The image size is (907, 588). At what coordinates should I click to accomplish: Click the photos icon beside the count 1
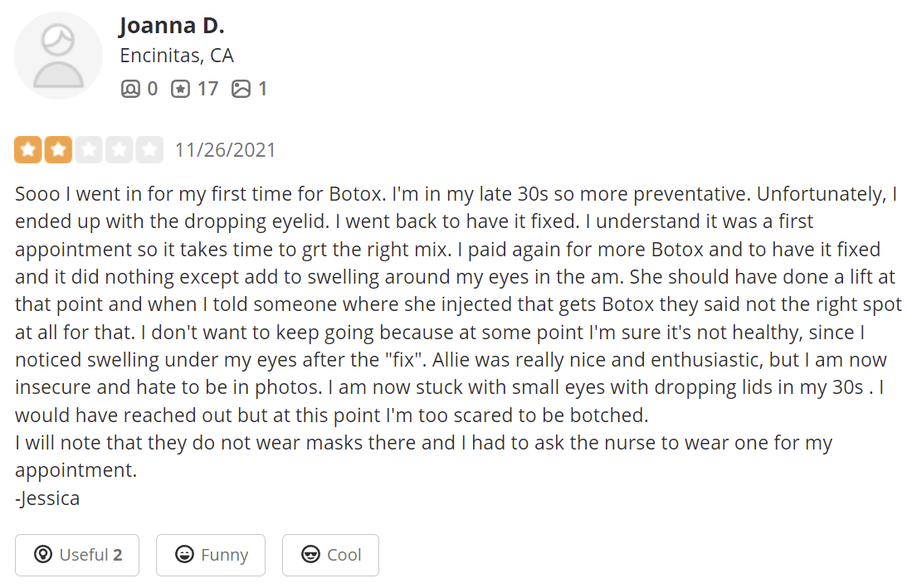coord(241,89)
